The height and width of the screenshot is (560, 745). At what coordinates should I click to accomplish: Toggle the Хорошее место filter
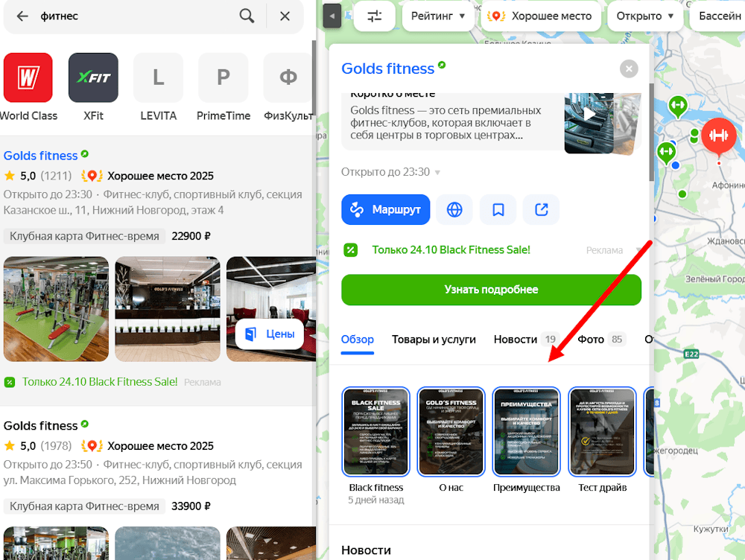point(541,16)
